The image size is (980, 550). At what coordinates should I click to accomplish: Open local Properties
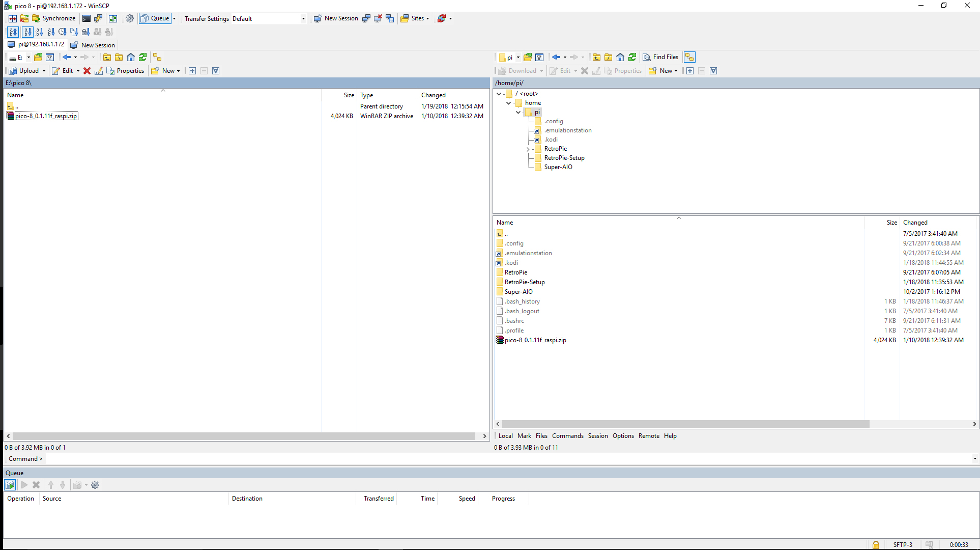(125, 71)
